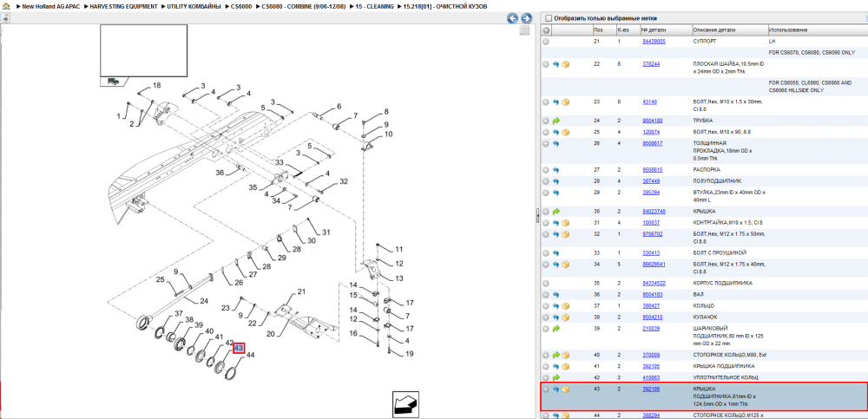The width and height of the screenshot is (868, 419).
Task: Click the package box icon in row 22
Action: click(565, 64)
